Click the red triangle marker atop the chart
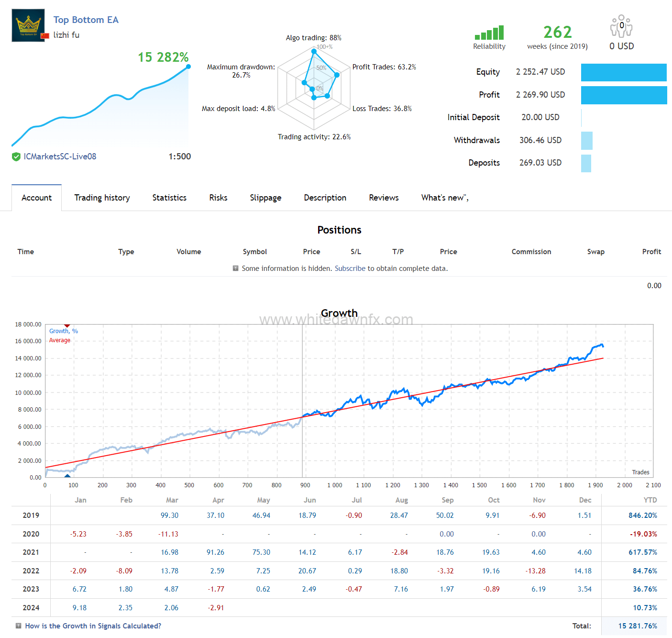The height and width of the screenshot is (638, 672). tap(67, 326)
